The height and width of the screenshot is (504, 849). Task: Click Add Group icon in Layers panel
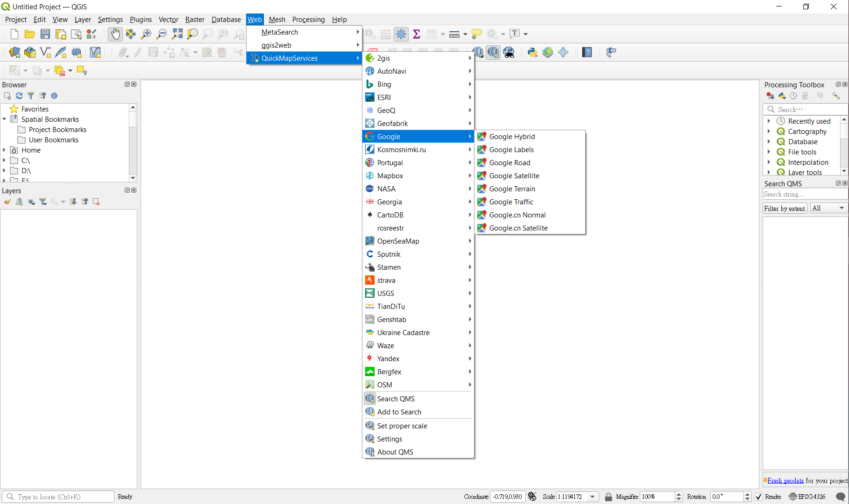[x=19, y=202]
